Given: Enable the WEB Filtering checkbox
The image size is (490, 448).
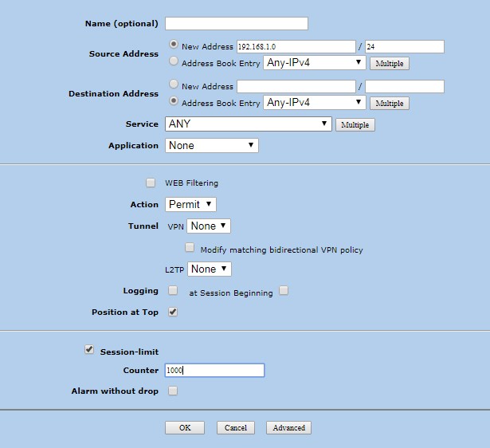Looking at the screenshot, I should 151,183.
